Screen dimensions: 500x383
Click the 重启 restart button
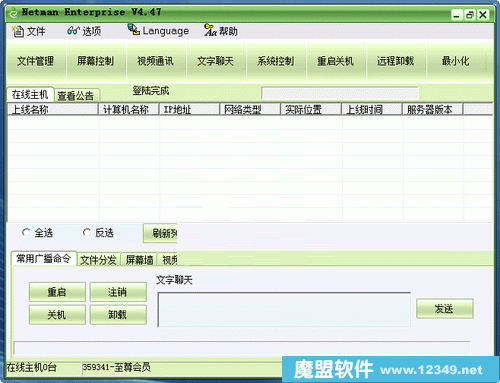(x=57, y=292)
